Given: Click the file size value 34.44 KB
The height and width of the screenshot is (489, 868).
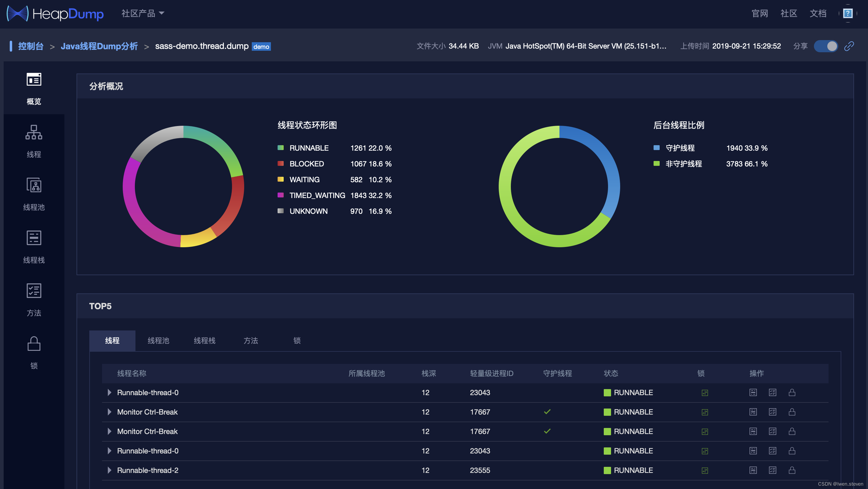Looking at the screenshot, I should pos(464,46).
